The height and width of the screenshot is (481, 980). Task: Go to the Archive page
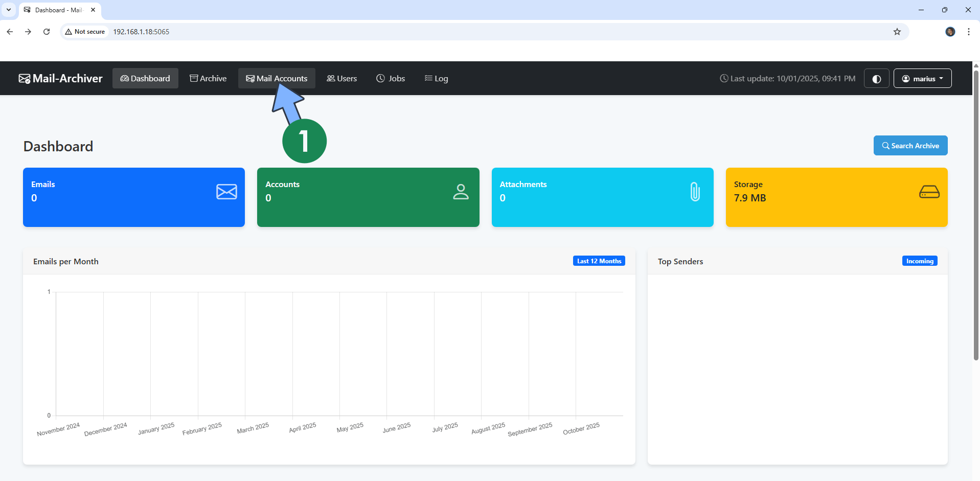click(208, 79)
